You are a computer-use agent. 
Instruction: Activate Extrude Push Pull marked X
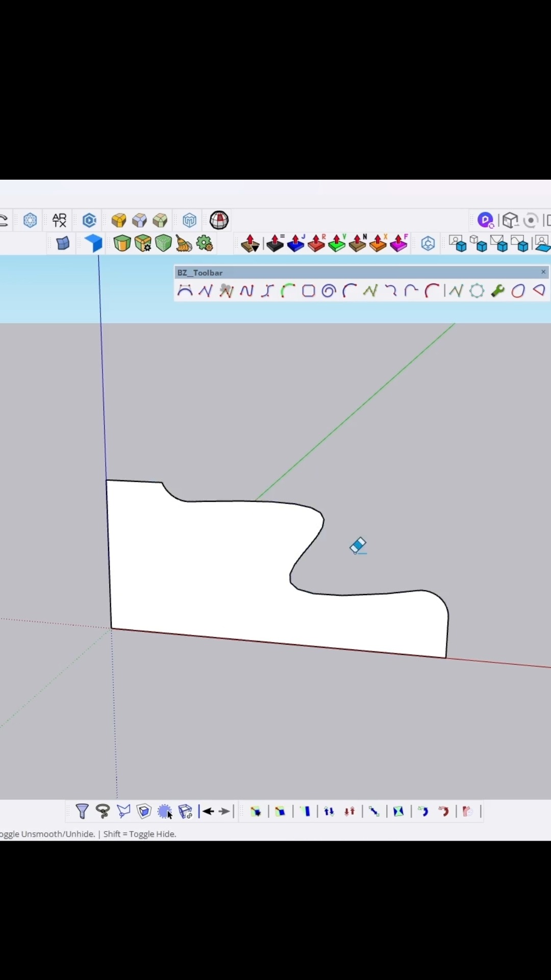[378, 243]
